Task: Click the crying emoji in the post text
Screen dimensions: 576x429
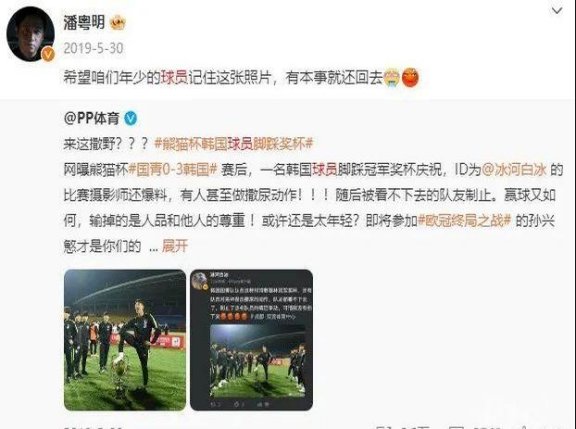Action: coord(392,78)
